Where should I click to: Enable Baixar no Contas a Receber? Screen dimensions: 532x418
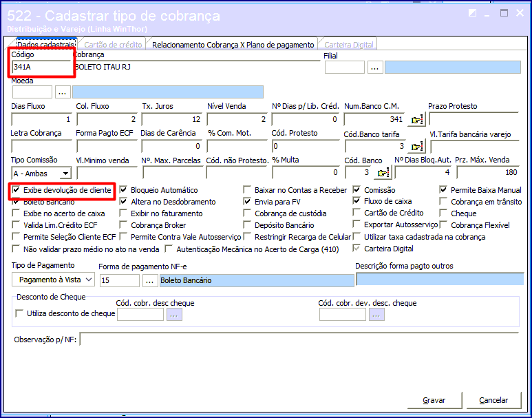pos(247,190)
